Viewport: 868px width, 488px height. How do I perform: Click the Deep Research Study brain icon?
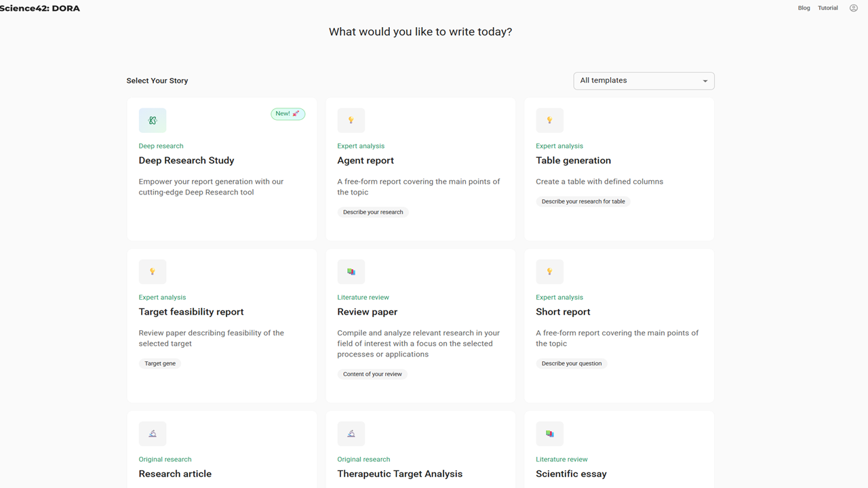point(153,121)
